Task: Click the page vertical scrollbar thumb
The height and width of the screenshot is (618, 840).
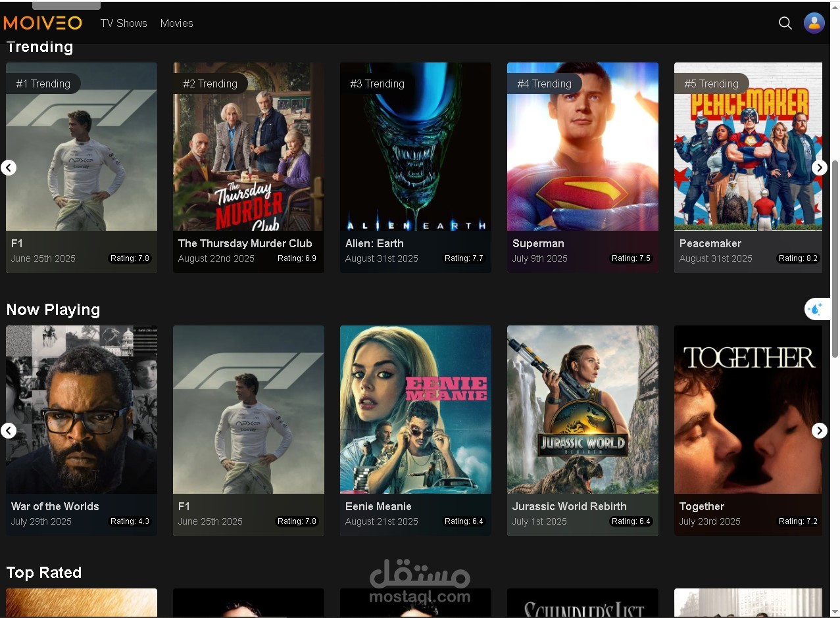Action: pyautogui.click(x=835, y=258)
